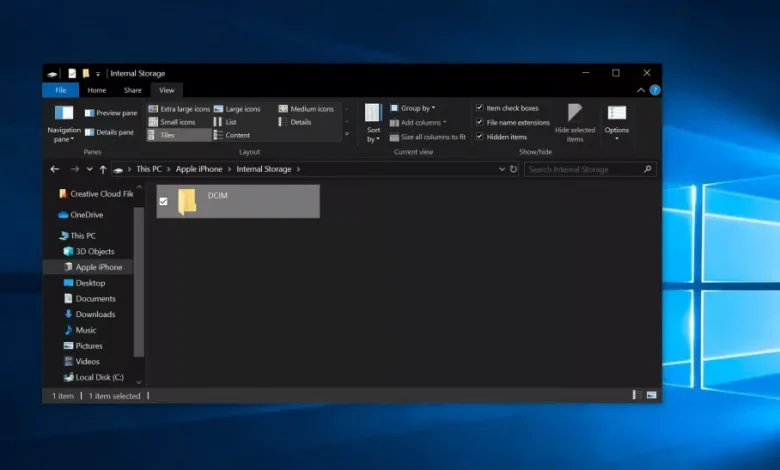Open Documents in navigation pane
This screenshot has width=780, height=470.
coord(90,299)
